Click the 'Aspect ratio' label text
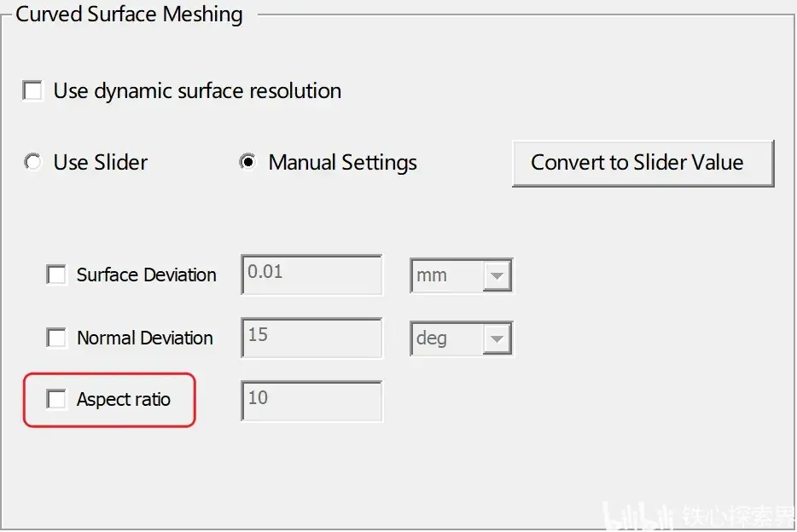 click(124, 400)
